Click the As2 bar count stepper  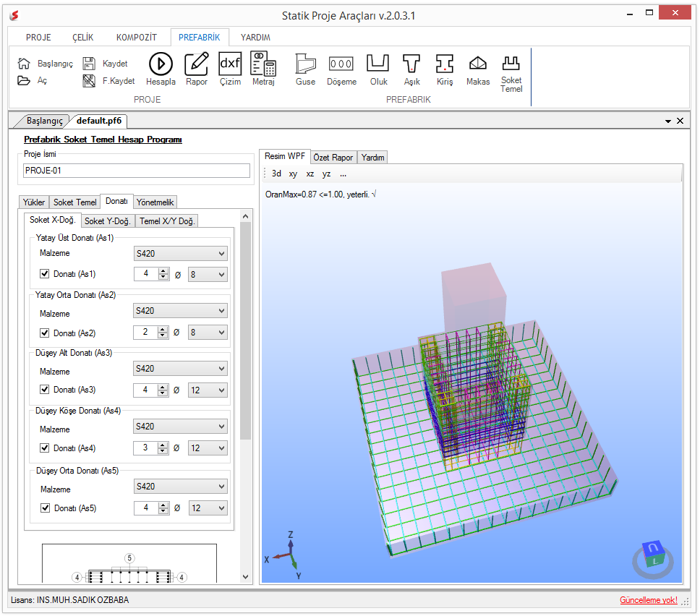[163, 332]
